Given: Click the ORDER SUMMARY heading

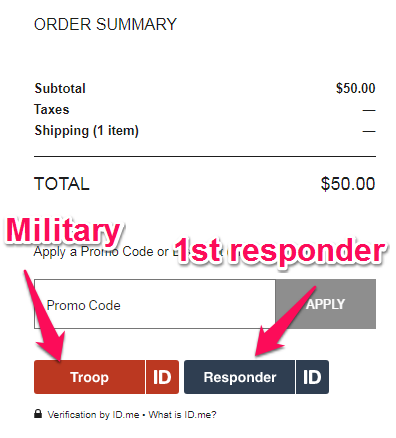Looking at the screenshot, I should (105, 24).
